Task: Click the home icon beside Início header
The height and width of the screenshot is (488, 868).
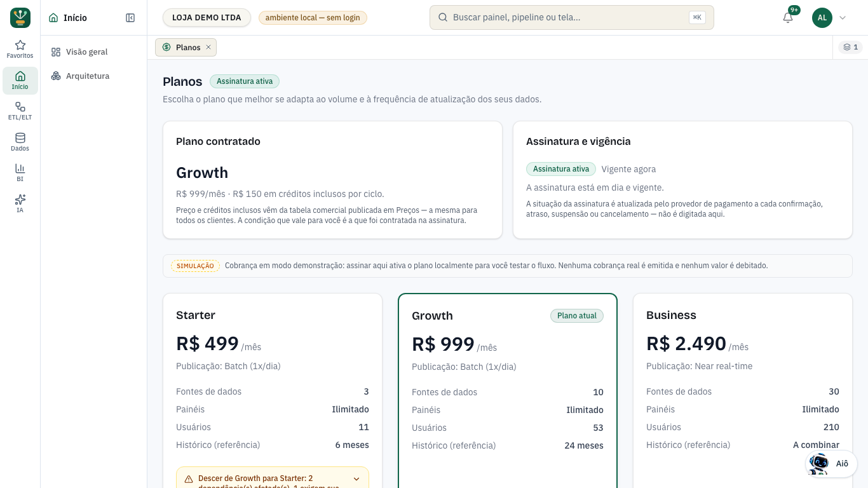Action: [x=53, y=18]
